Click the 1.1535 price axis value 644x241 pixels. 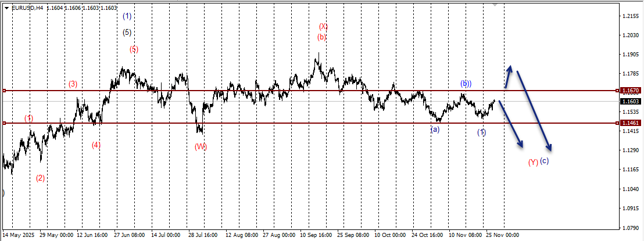click(x=631, y=112)
